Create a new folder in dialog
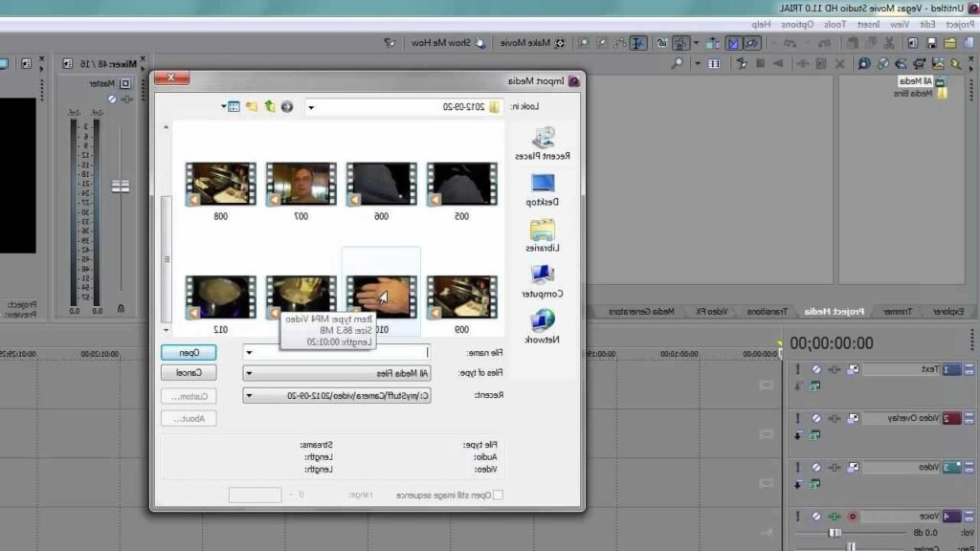Image resolution: width=980 pixels, height=551 pixels. point(252,106)
